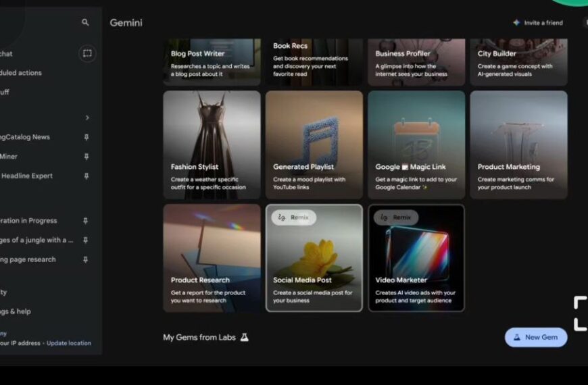Click the flask icon beside My Gems from Labs

[245, 337]
